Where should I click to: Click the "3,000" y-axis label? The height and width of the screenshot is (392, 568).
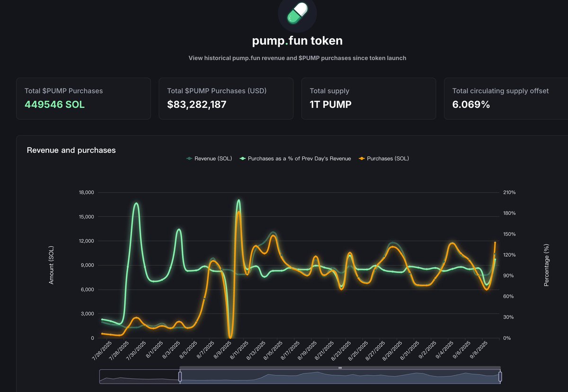[87, 314]
